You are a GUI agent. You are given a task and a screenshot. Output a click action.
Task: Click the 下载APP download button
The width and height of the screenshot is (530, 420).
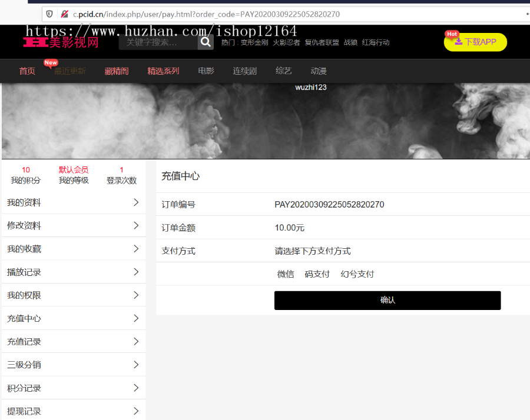(x=475, y=42)
